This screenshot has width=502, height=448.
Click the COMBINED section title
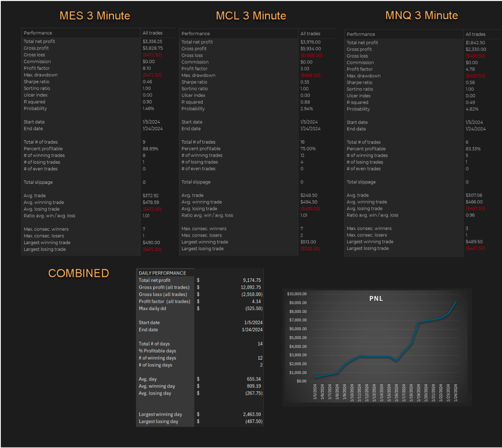[78, 273]
